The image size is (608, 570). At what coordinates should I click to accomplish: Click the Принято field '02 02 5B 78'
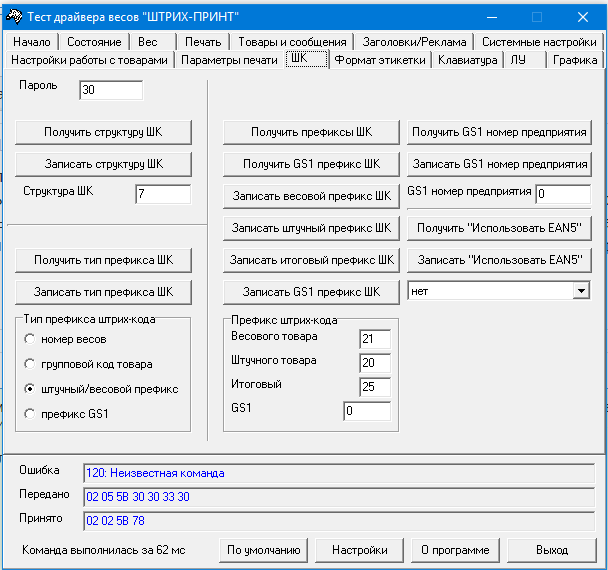tap(339, 521)
